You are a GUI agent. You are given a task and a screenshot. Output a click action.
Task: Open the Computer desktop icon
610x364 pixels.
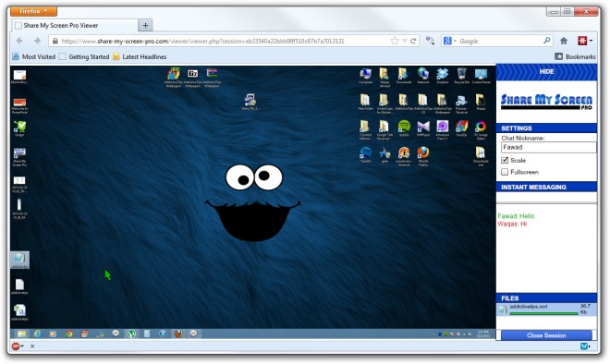point(365,76)
